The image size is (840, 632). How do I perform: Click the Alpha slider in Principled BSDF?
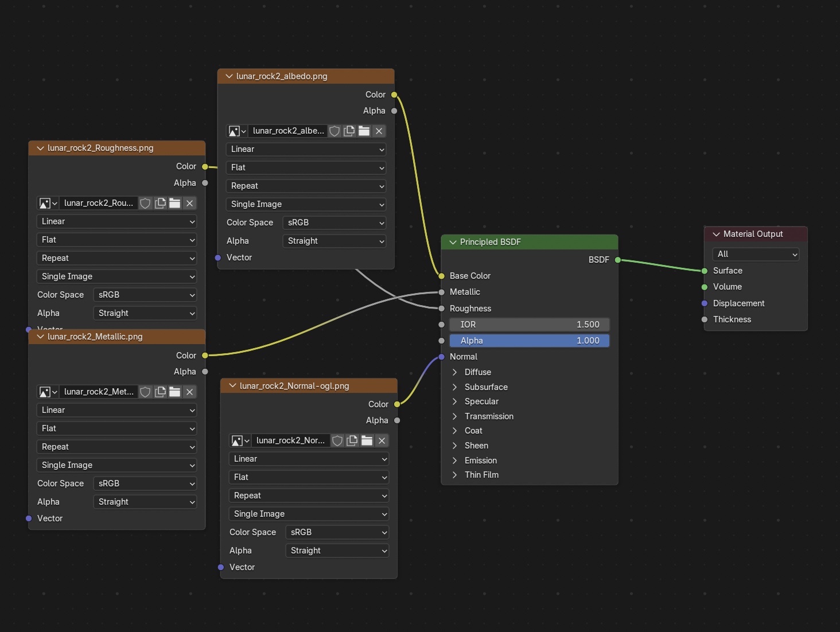(529, 341)
